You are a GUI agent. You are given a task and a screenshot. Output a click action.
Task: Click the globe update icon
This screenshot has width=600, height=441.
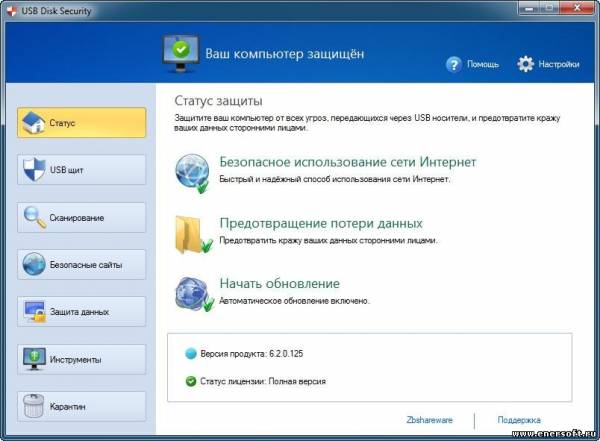[194, 294]
